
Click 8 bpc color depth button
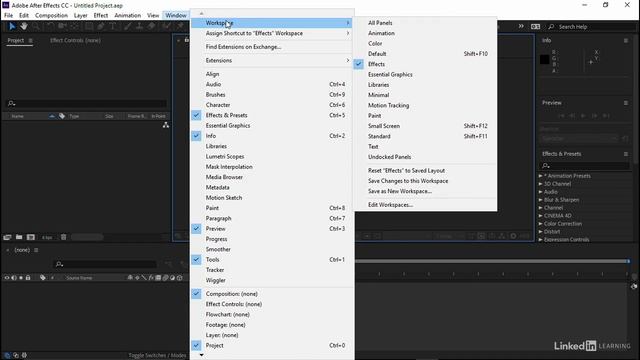[47, 237]
